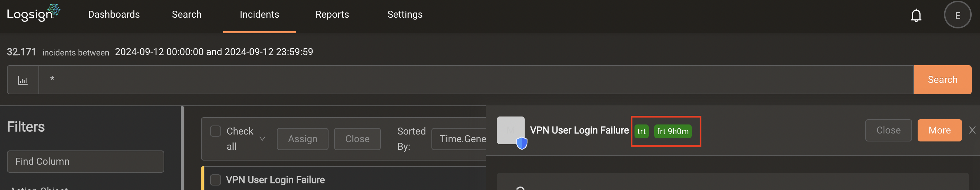Open the Reports tab
The height and width of the screenshot is (190, 980).
(332, 15)
